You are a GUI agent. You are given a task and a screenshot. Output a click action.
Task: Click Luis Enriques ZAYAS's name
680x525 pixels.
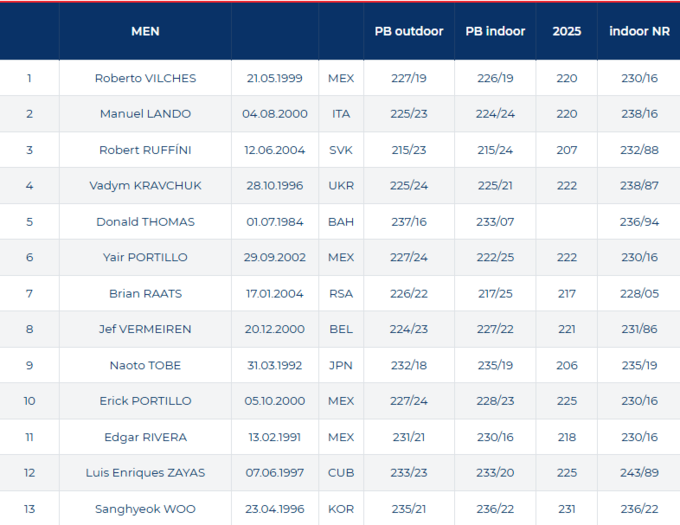pos(145,473)
